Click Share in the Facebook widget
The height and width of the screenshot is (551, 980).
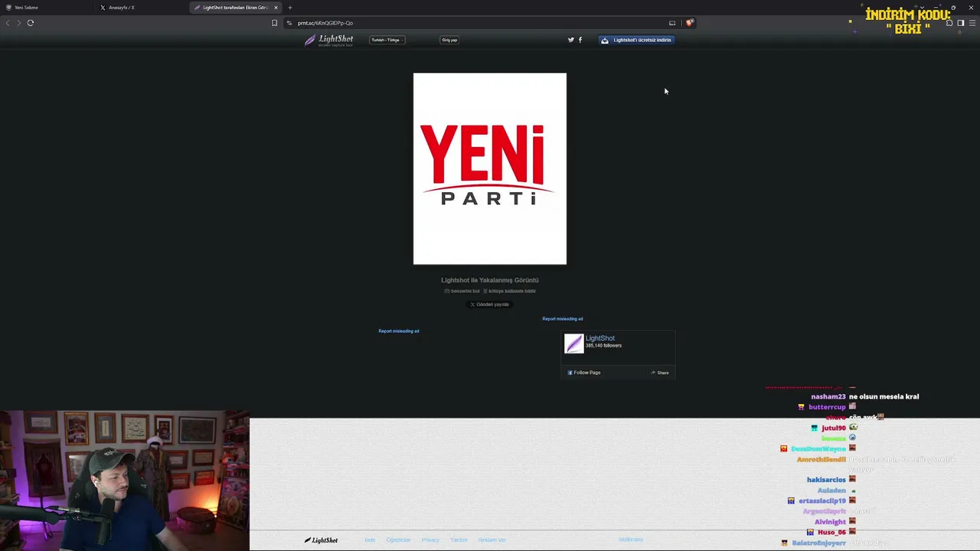point(660,373)
